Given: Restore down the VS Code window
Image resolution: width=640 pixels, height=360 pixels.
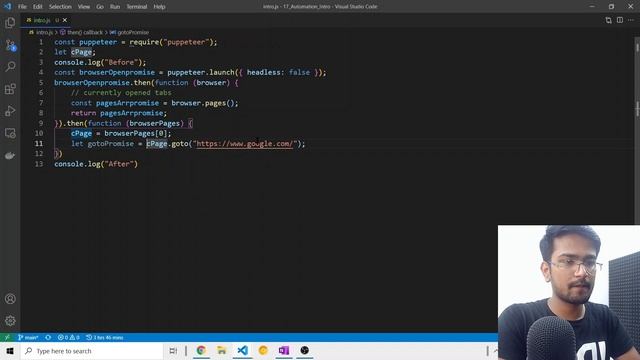Looking at the screenshot, I should click(611, 7).
